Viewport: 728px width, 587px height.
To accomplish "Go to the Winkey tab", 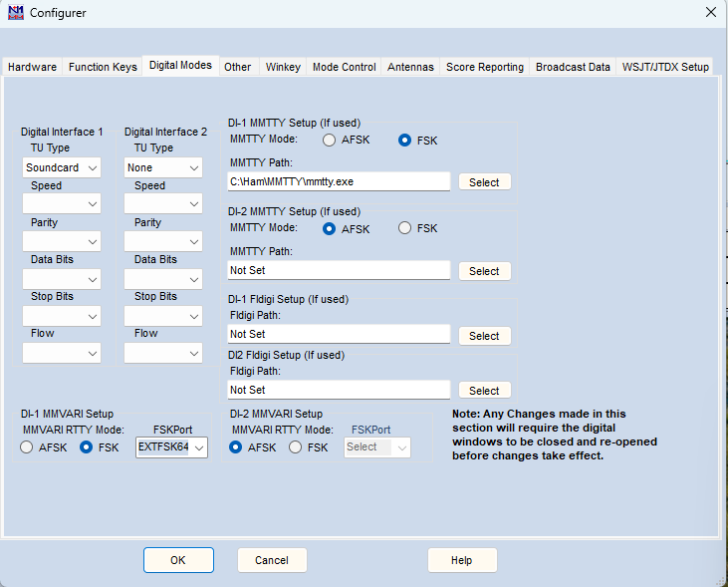I will 283,67.
